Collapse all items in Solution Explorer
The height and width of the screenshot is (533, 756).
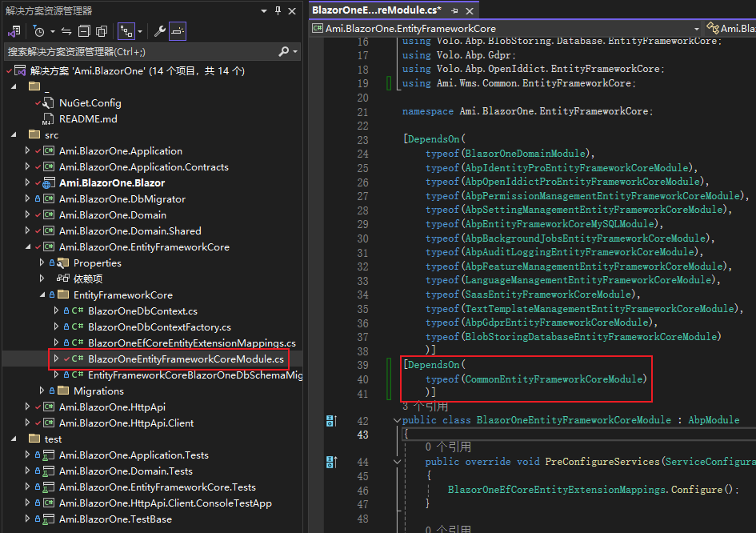pos(84,31)
